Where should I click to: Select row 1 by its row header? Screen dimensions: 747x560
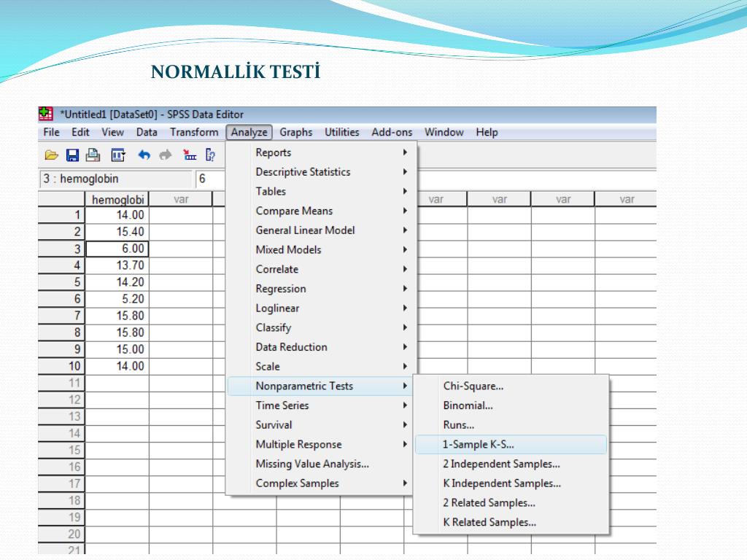(61, 215)
